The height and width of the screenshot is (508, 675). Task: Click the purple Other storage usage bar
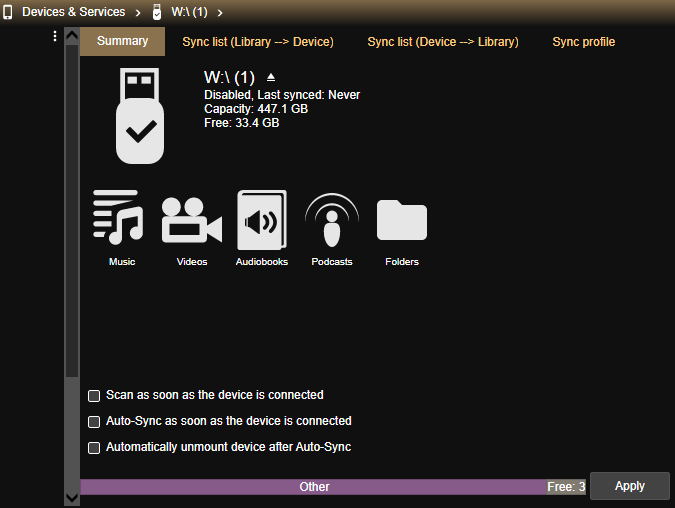tap(313, 487)
